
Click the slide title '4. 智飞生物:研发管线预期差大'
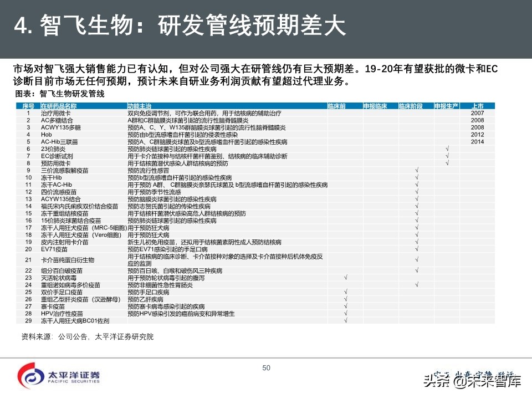[x=180, y=25]
